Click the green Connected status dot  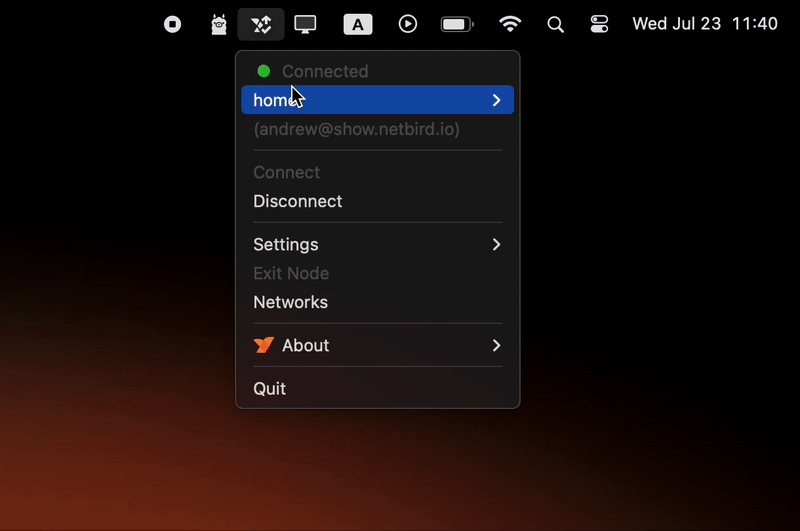tap(264, 71)
